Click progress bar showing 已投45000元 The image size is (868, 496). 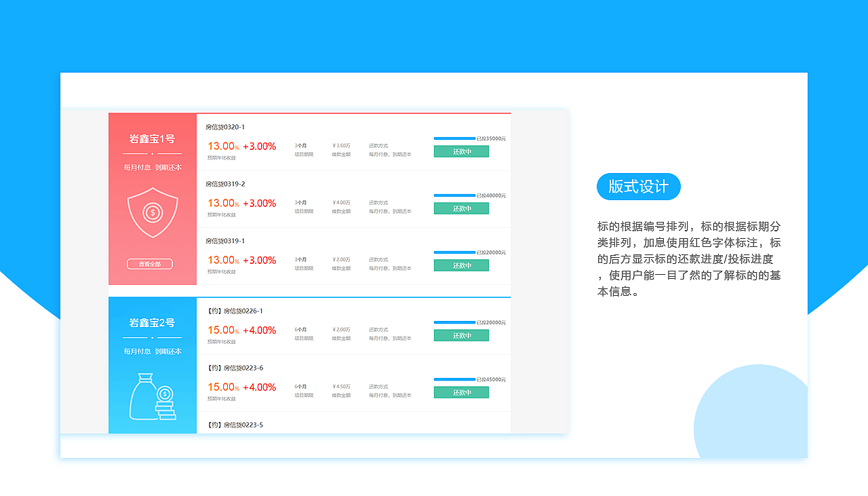(x=454, y=379)
